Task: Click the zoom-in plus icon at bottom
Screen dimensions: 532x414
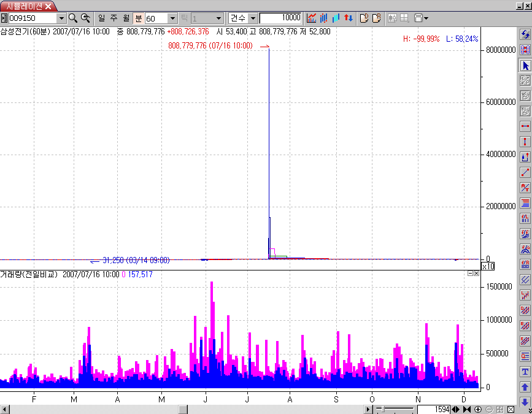Action: click(478, 409)
